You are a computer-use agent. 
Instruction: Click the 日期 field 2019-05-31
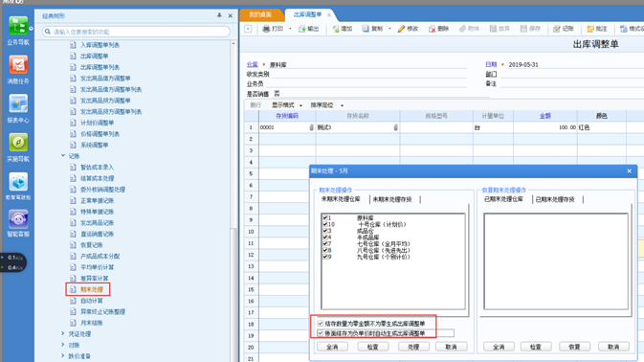[523, 64]
